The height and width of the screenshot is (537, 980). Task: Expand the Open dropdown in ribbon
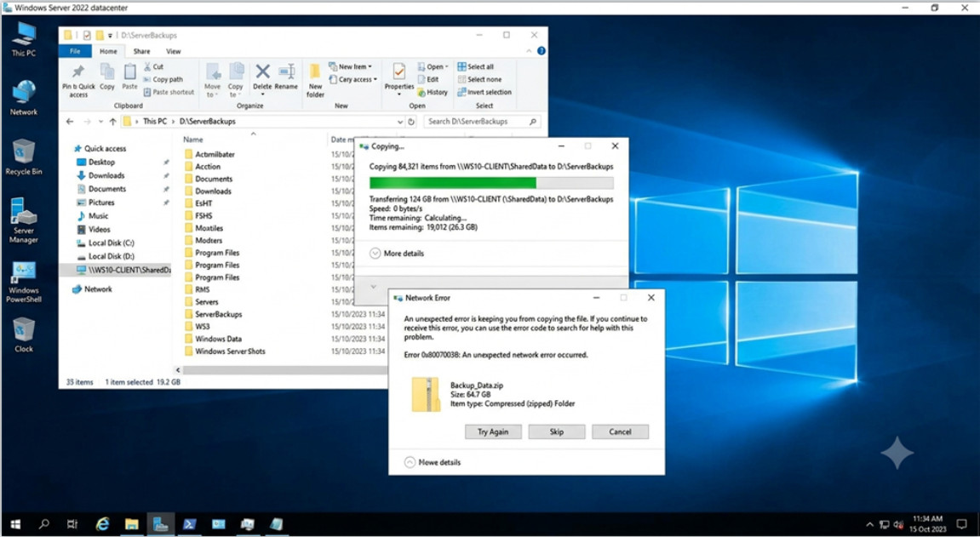[x=433, y=67]
